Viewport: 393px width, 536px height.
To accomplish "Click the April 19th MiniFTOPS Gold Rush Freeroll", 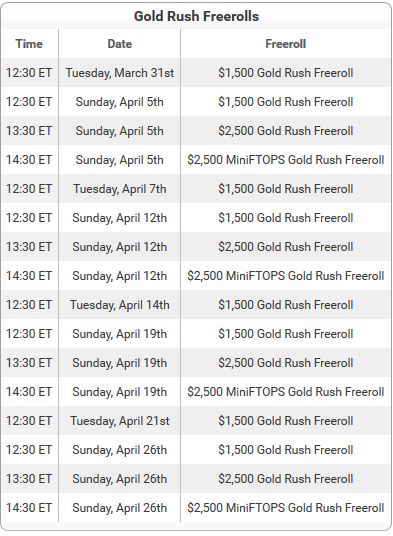I will (x=286, y=392).
